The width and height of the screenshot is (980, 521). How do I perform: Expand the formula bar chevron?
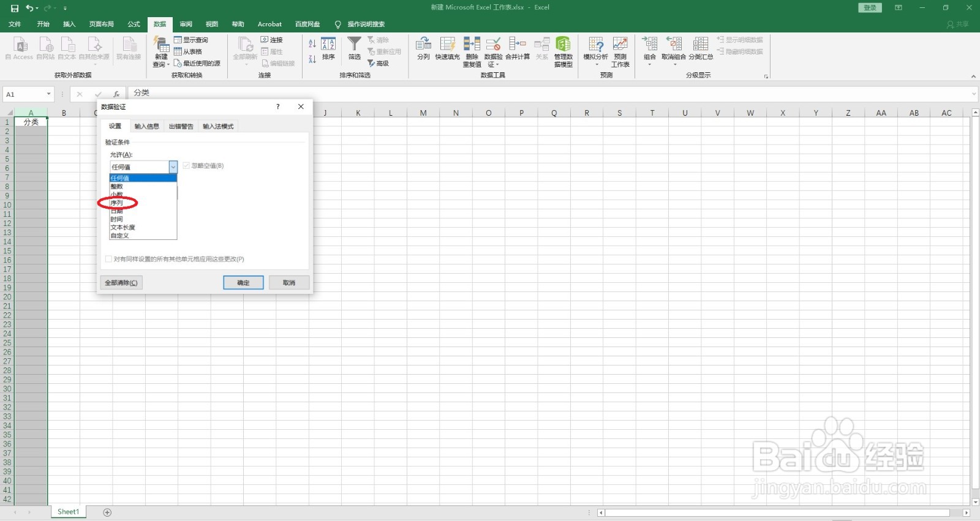coord(974,94)
